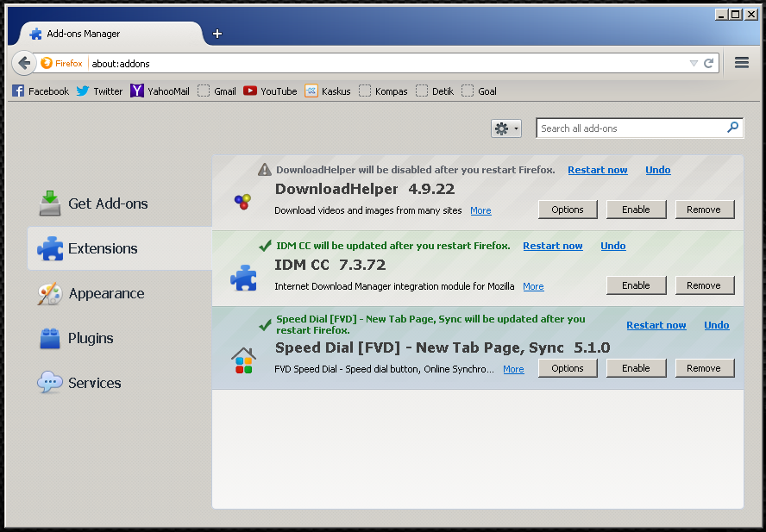Enable the DownloadHelper extension
The height and width of the screenshot is (532, 766).
[636, 210]
